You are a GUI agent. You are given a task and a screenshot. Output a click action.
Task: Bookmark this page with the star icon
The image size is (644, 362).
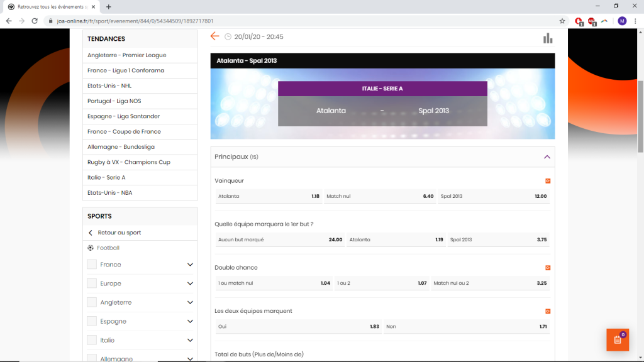tap(562, 21)
